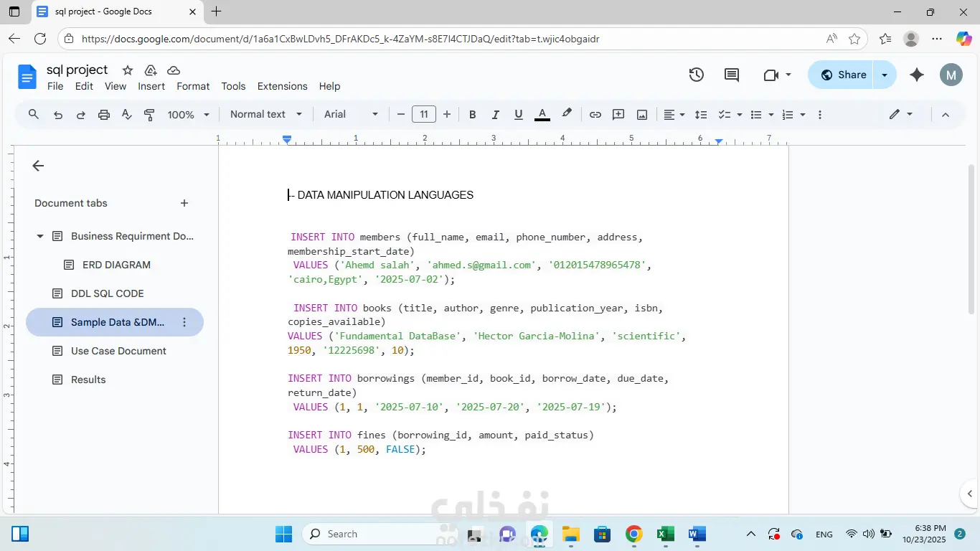980x551 pixels.
Task: Click the Share button
Action: [x=842, y=75]
